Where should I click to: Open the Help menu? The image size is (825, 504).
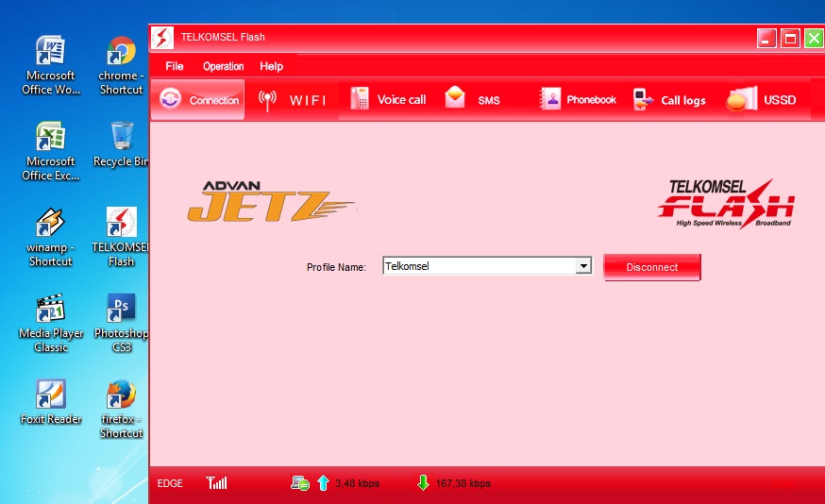tap(272, 66)
